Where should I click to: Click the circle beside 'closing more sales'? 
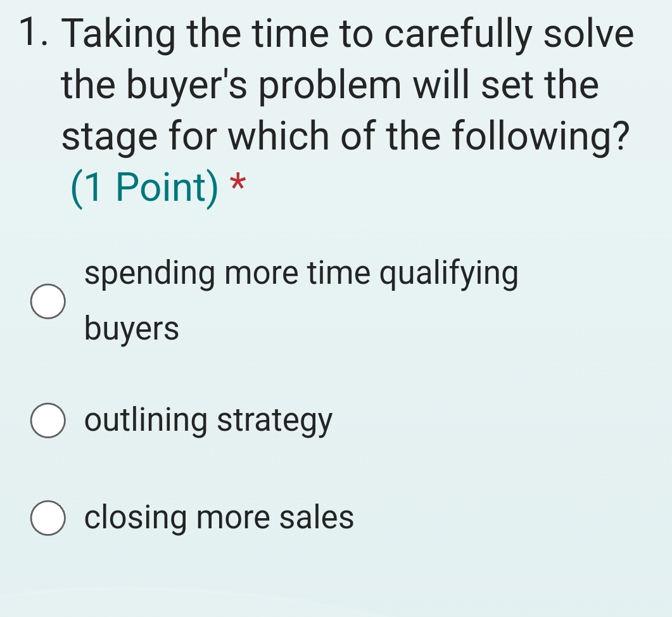(48, 519)
